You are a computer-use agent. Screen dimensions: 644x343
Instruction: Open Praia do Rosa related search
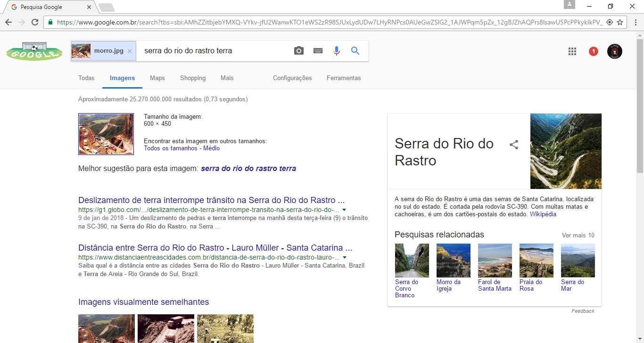(536, 268)
